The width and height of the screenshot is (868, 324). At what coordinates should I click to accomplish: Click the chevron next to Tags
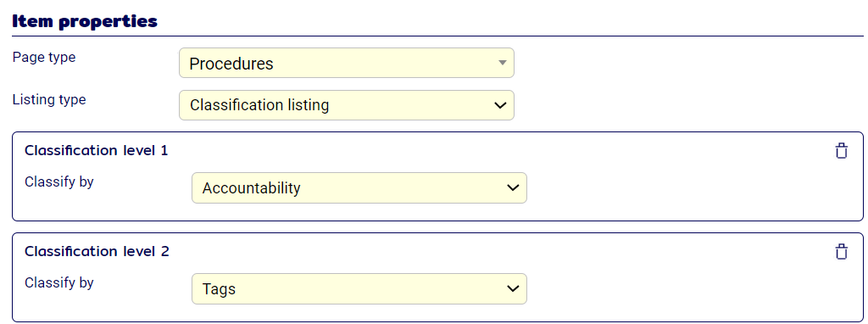513,288
